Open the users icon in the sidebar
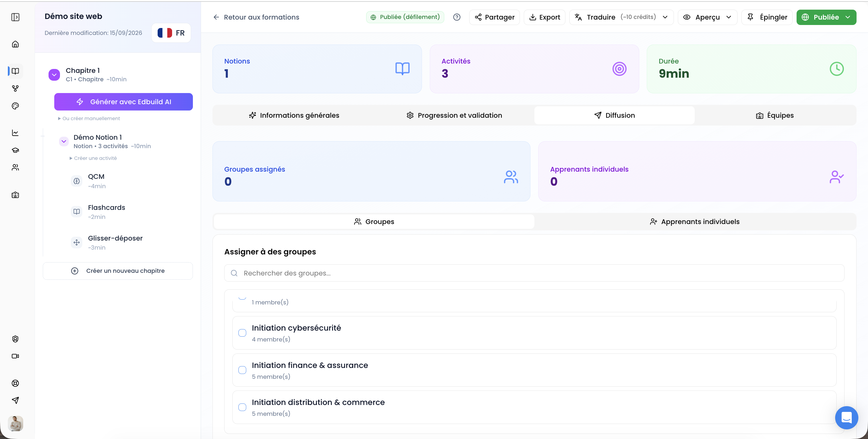This screenshot has height=439, width=868. [x=15, y=167]
